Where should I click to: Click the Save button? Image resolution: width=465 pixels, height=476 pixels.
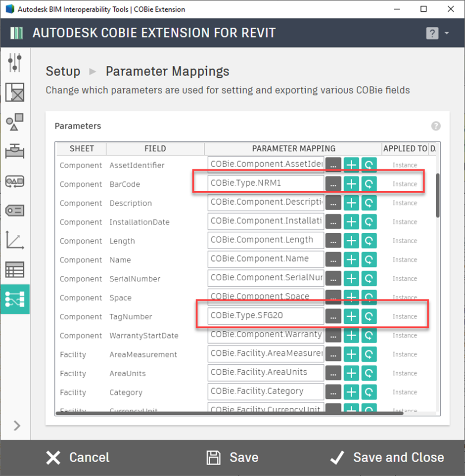pyautogui.click(x=232, y=458)
